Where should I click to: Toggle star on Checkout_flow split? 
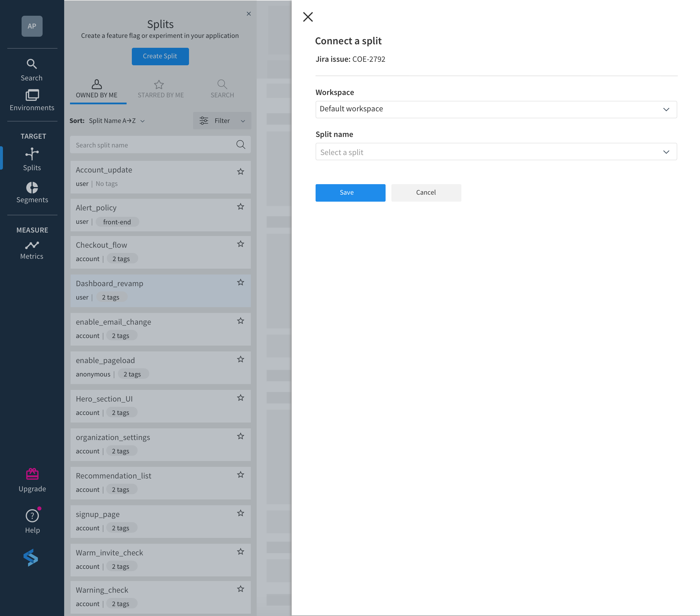pyautogui.click(x=240, y=244)
